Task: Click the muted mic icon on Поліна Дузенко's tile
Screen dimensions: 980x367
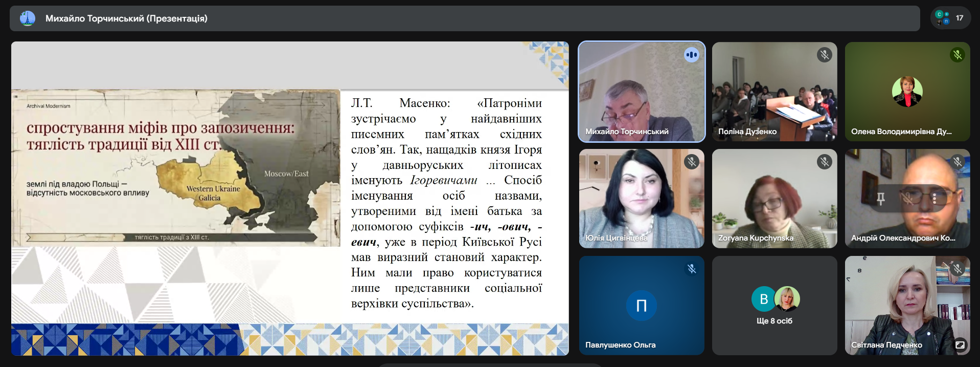Action: (824, 55)
